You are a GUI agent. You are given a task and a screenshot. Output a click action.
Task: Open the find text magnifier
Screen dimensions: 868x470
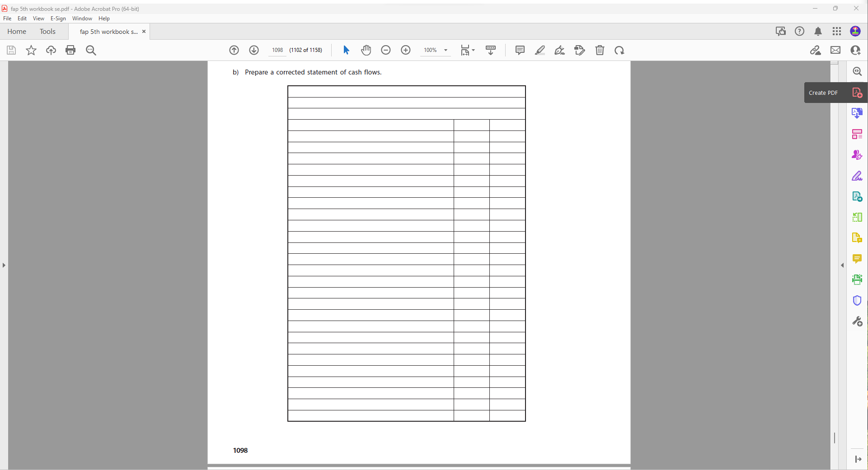(x=91, y=50)
